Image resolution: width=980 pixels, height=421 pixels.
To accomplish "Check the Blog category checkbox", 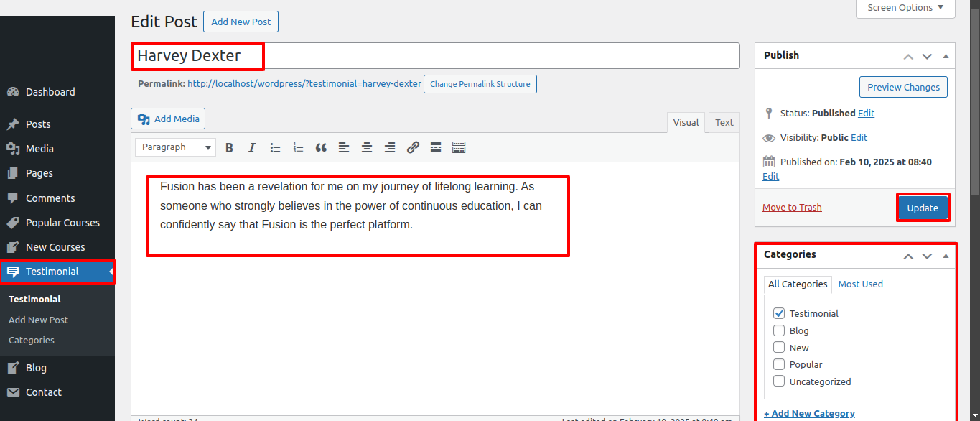I will (x=779, y=330).
